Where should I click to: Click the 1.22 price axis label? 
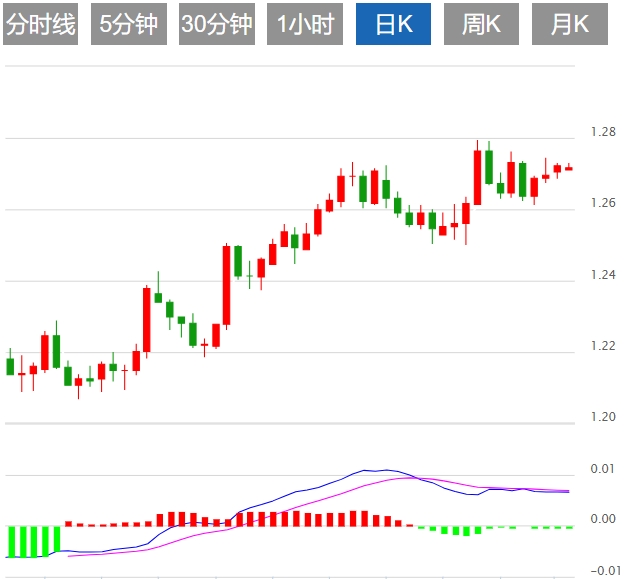tap(603, 346)
